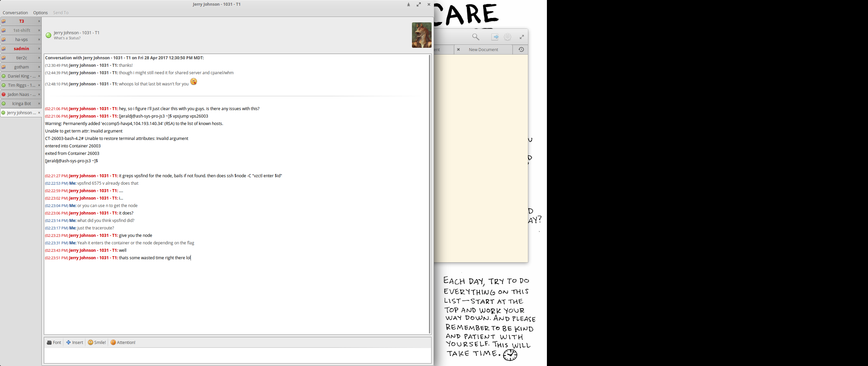The height and width of the screenshot is (366, 868).
Task: Click Jerry Johnson's avatar thumbnail
Action: (x=421, y=35)
